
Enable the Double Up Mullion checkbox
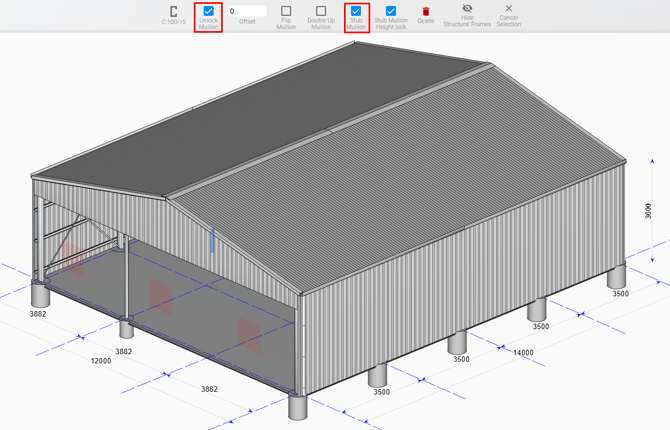[321, 11]
